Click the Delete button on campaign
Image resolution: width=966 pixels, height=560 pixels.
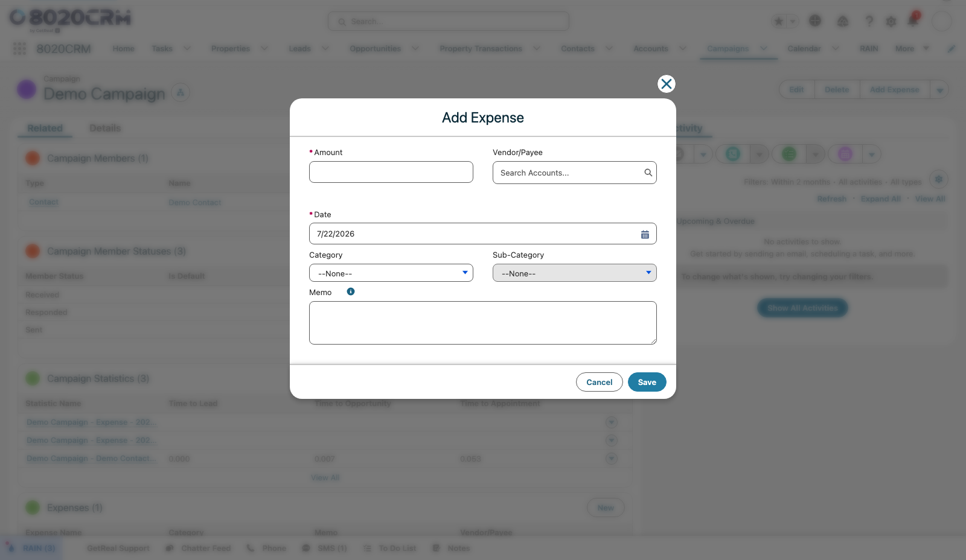[x=837, y=89]
